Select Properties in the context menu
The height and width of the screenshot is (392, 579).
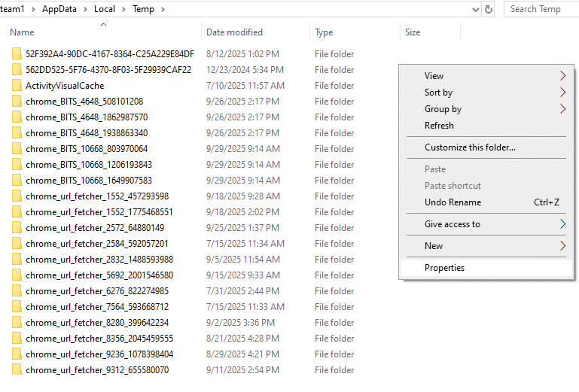pos(444,268)
